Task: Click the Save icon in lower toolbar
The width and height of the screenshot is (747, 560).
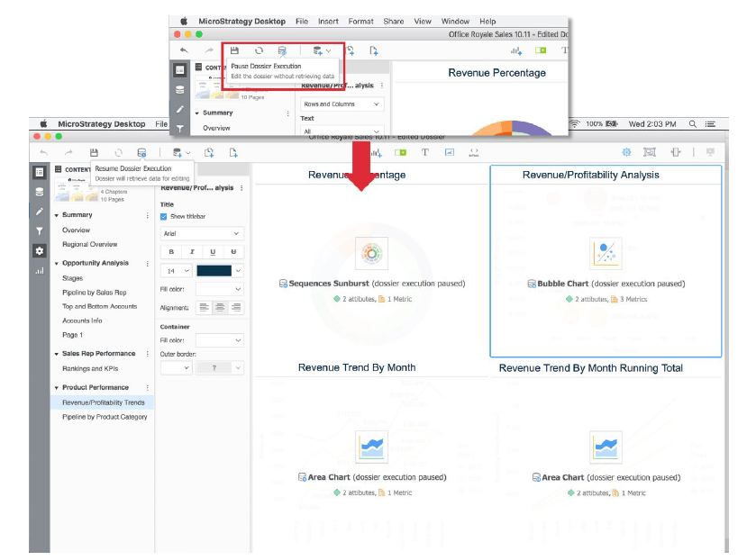Action: [94, 153]
